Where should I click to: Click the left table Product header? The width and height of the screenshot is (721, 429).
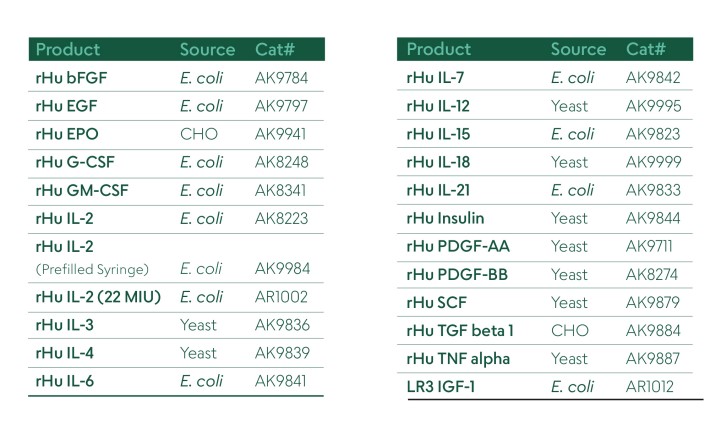67,49
